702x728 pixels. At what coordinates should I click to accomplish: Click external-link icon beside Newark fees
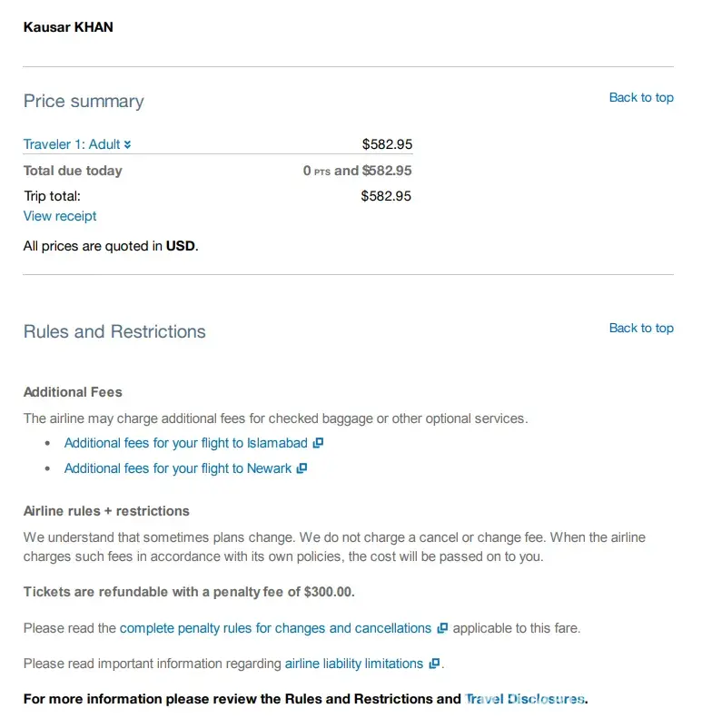point(302,468)
